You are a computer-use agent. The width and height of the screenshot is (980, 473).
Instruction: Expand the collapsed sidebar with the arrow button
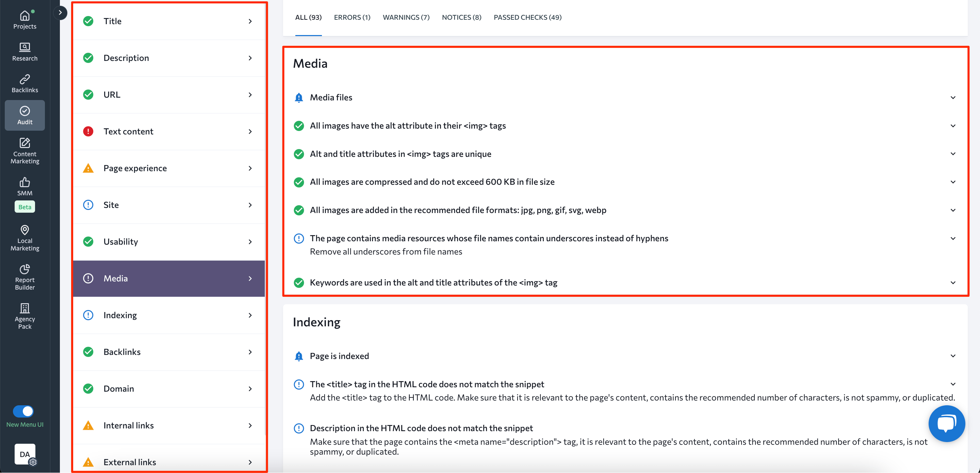[x=60, y=13]
